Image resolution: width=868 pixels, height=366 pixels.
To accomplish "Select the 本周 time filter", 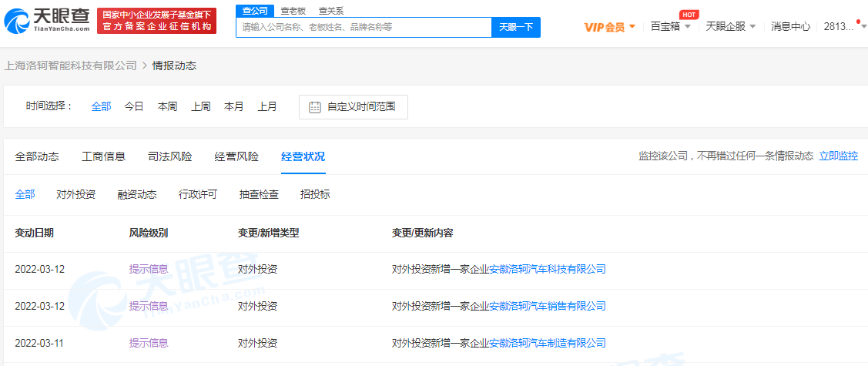I will (x=167, y=106).
